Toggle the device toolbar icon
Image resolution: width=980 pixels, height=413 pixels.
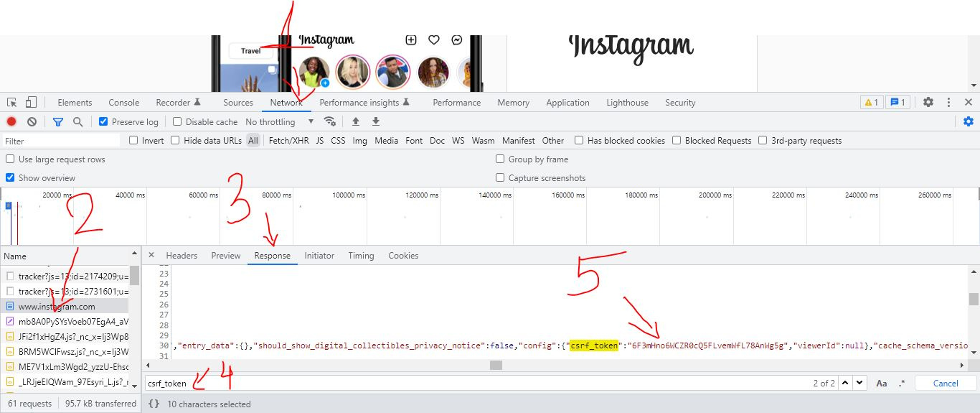tap(31, 103)
